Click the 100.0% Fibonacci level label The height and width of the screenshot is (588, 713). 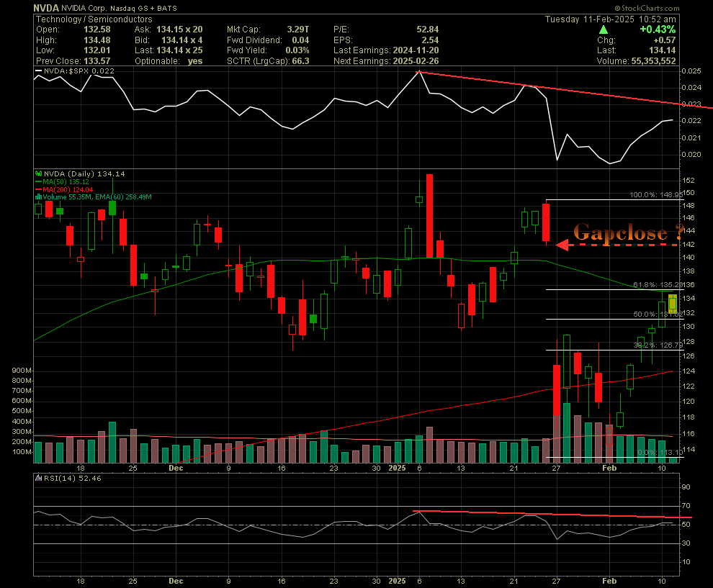pyautogui.click(x=656, y=195)
